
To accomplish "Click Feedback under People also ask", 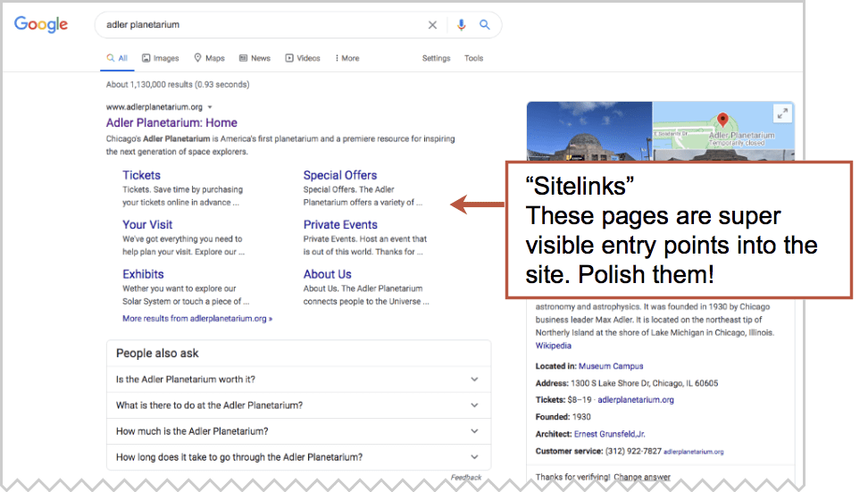I will point(465,477).
